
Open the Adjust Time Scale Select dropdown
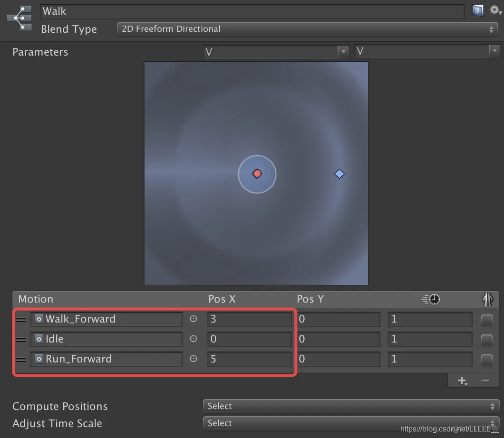point(351,423)
